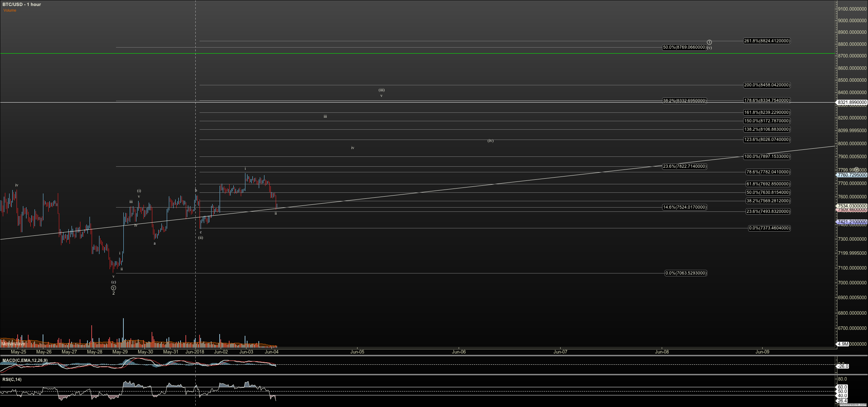Select the blue 7760.7295000 price axis label
This screenshot has width=868, height=407.
851,175
